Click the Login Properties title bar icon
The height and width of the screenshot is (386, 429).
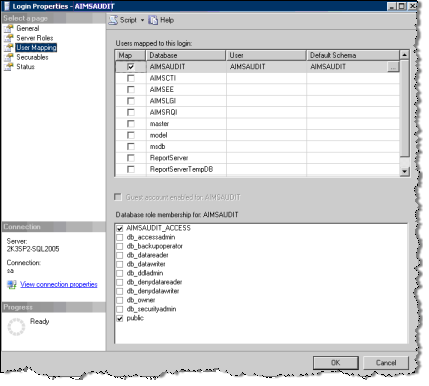[x=6, y=6]
